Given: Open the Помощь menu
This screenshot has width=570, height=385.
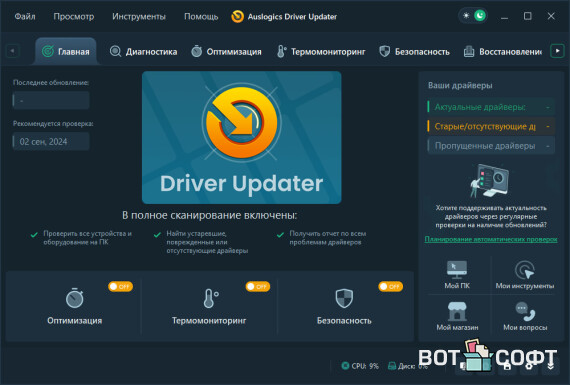Looking at the screenshot, I should 201,16.
